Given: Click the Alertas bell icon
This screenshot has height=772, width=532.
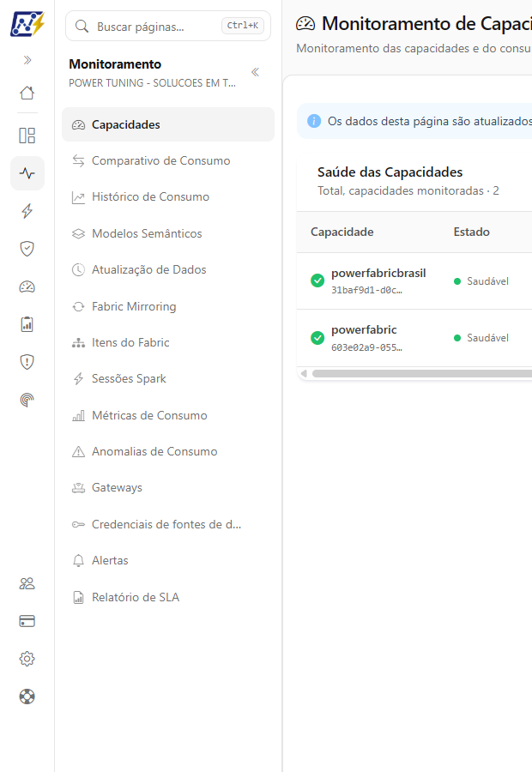Looking at the screenshot, I should [78, 561].
